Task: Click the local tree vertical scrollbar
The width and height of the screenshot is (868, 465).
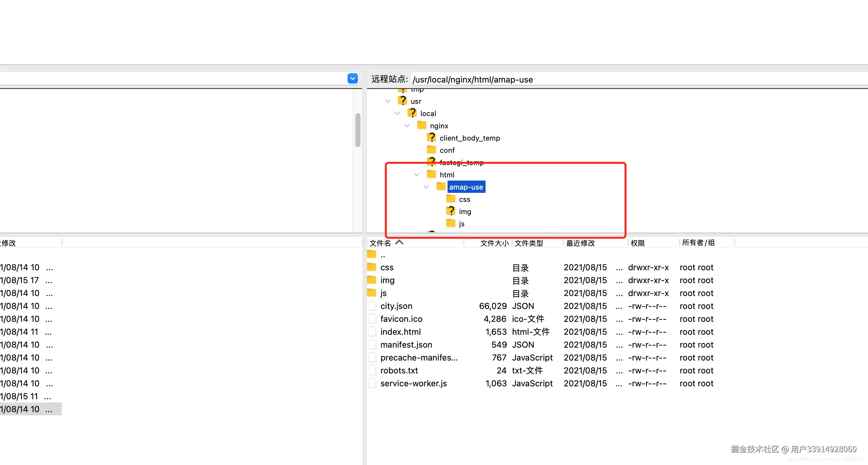Action: point(358,130)
